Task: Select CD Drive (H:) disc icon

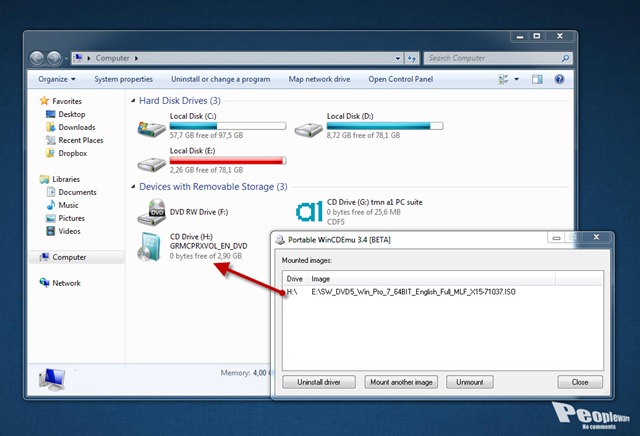Action: [149, 247]
